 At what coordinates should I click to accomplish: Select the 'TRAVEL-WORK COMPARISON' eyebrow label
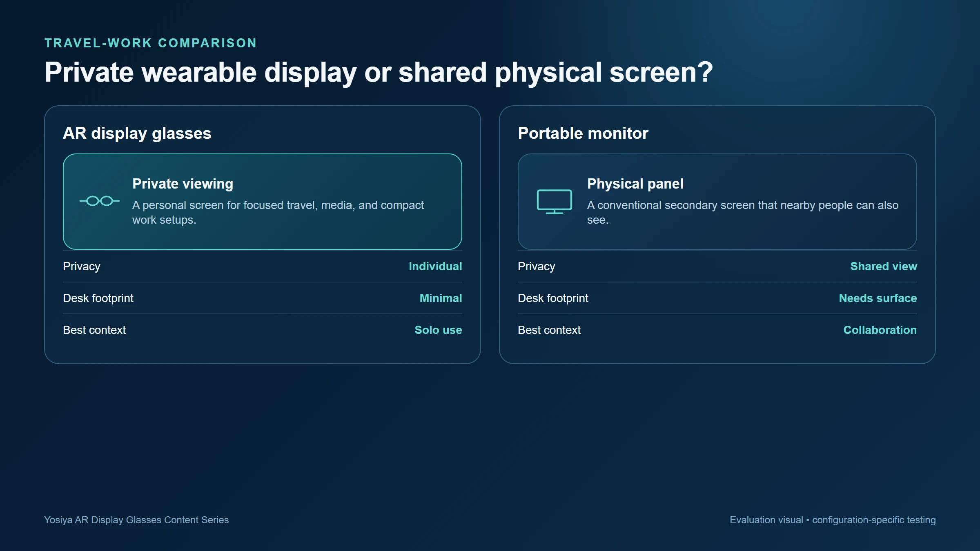pos(151,43)
